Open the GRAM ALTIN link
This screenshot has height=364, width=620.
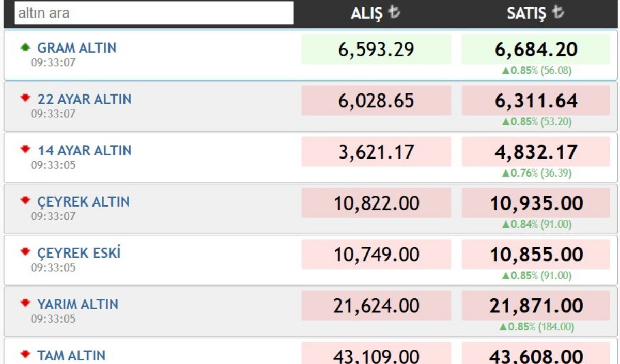pyautogui.click(x=76, y=48)
